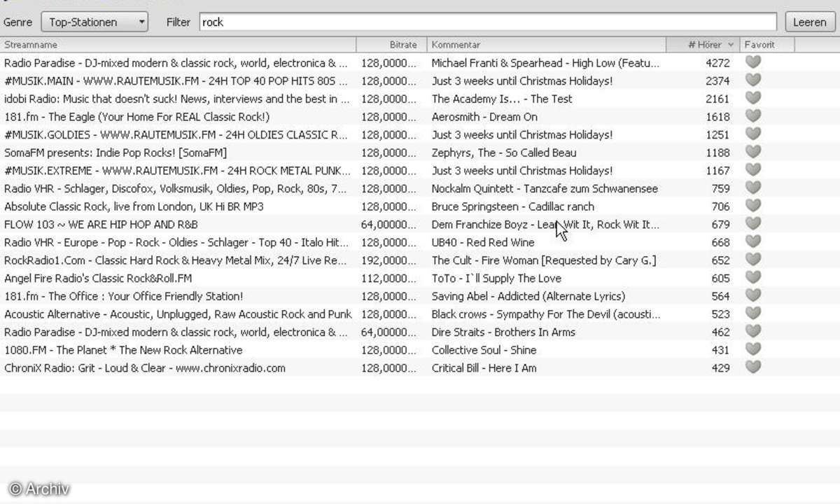Click comment Nockalm Quintett - Tanzcafe zum Schwanensee
This screenshot has height=504, width=840.
[x=545, y=188]
